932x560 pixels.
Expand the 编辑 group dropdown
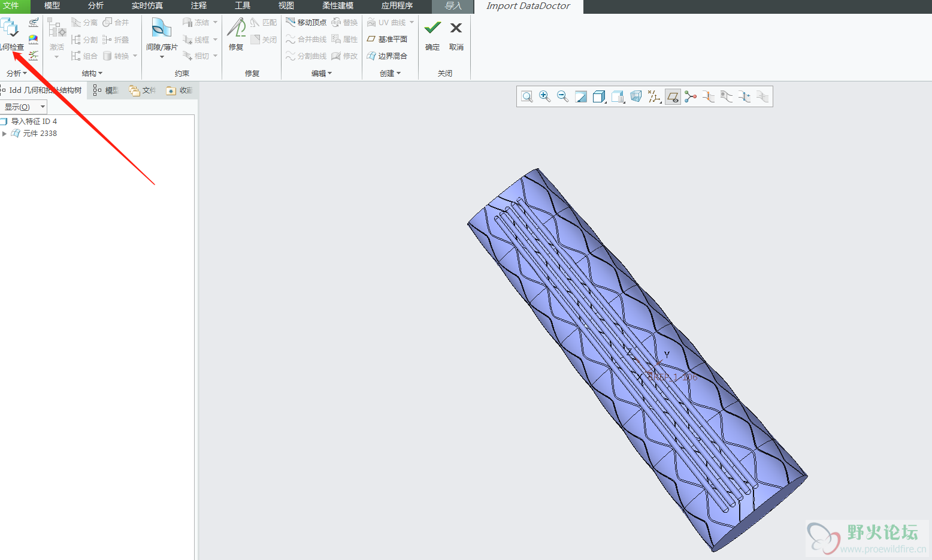tap(322, 73)
